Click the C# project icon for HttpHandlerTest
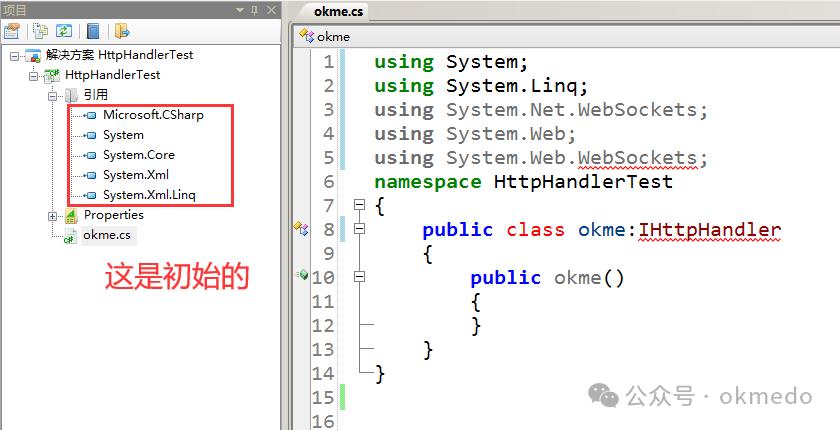This screenshot has width=840, height=430. click(x=51, y=76)
